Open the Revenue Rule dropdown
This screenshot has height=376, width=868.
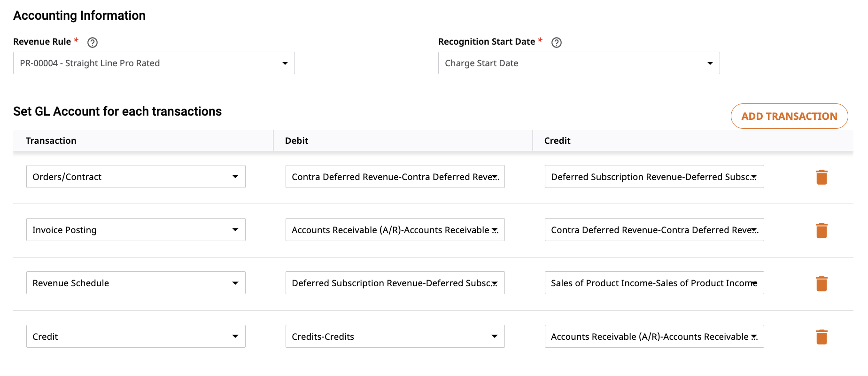pyautogui.click(x=154, y=63)
